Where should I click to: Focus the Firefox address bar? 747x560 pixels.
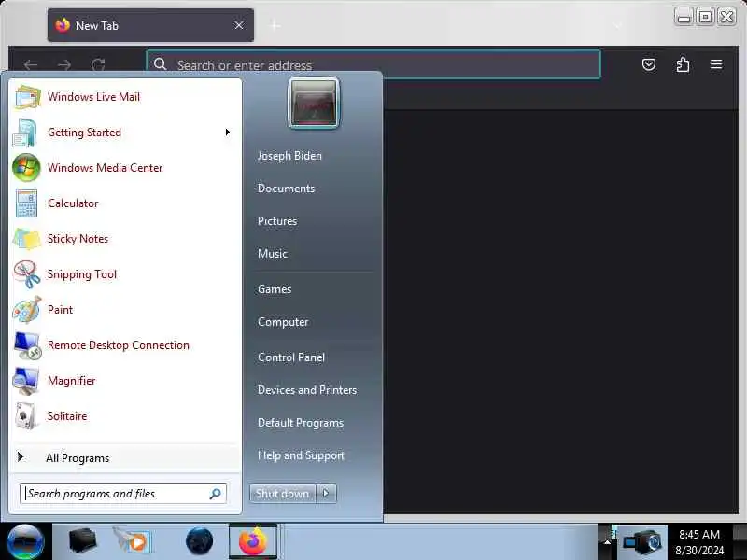tap(373, 64)
